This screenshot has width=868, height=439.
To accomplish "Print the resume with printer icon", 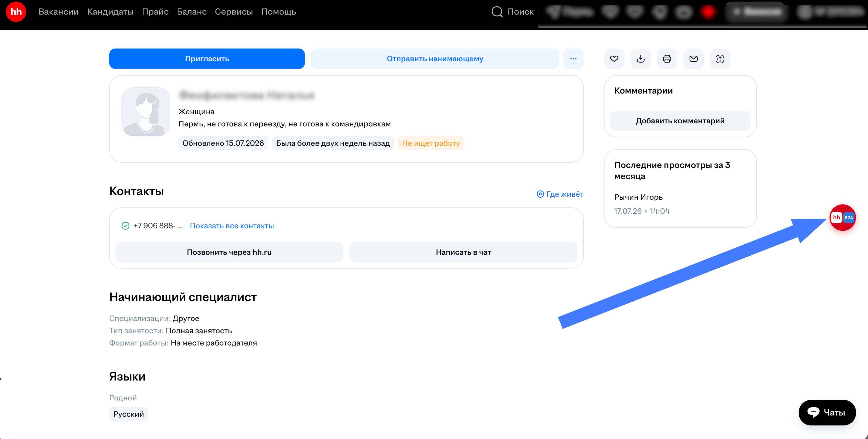I will (x=667, y=59).
